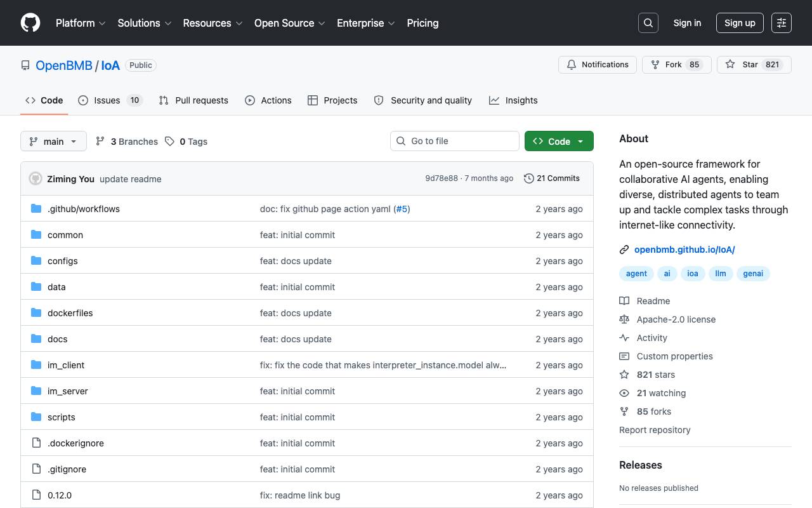The image size is (812, 508).
Task: Open the 21 Commits history
Action: coord(552,178)
